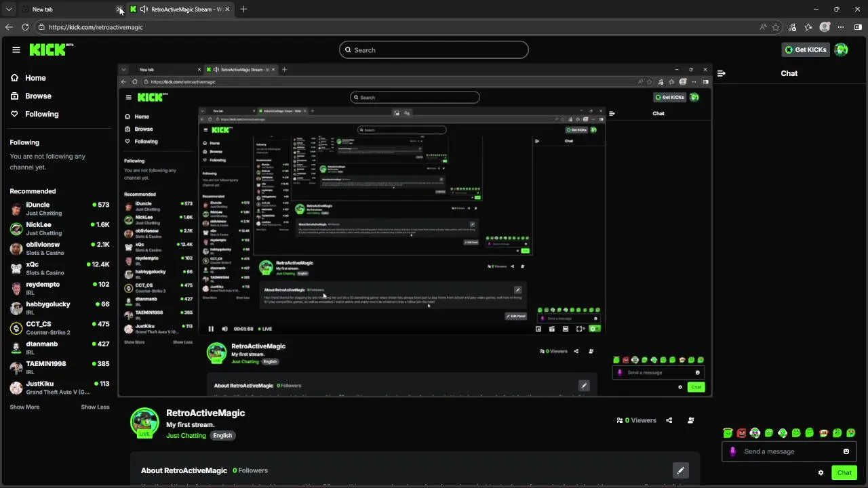Open browser tab search dropdown
Viewport: 868px width, 488px height.
pyautogui.click(x=9, y=9)
